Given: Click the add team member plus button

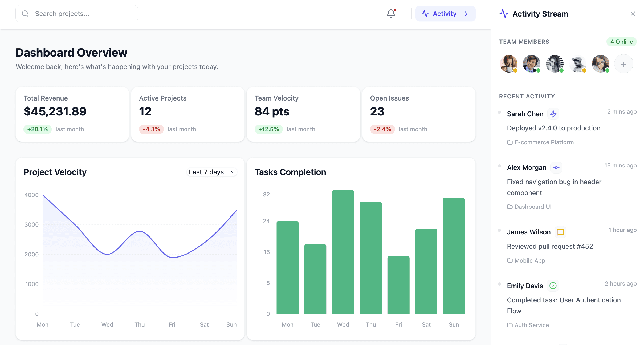Looking at the screenshot, I should point(623,64).
